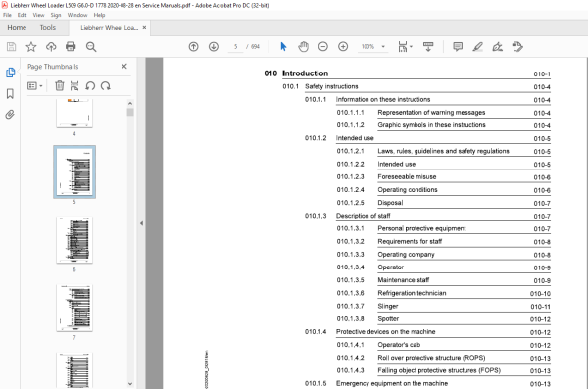The height and width of the screenshot is (389, 588).
Task: Click the Print file icon
Action: click(x=71, y=46)
